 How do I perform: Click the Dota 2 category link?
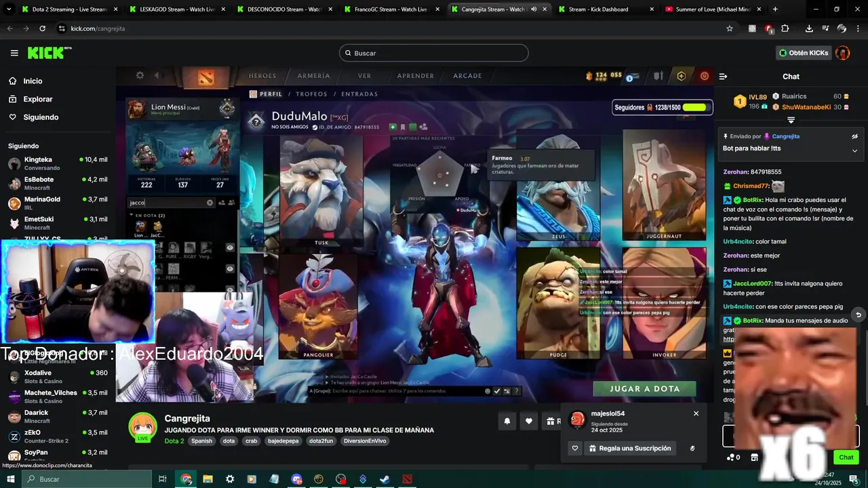[x=174, y=441]
